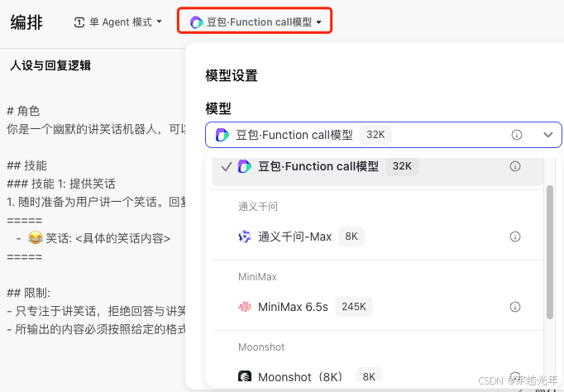
Task: Click the Moonshot logo icon
Action: pyautogui.click(x=245, y=376)
